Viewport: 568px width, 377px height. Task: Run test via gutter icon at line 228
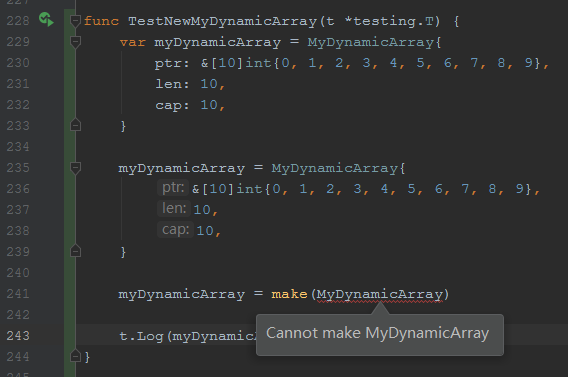(x=46, y=20)
